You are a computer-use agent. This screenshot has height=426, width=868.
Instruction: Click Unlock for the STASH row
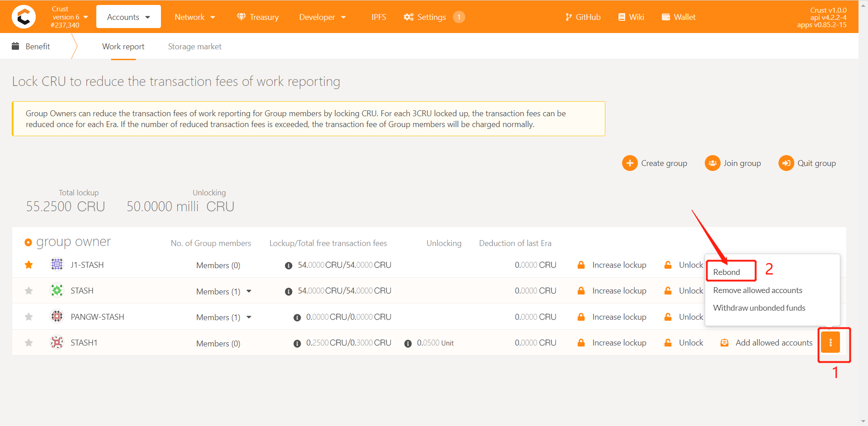pyautogui.click(x=691, y=291)
